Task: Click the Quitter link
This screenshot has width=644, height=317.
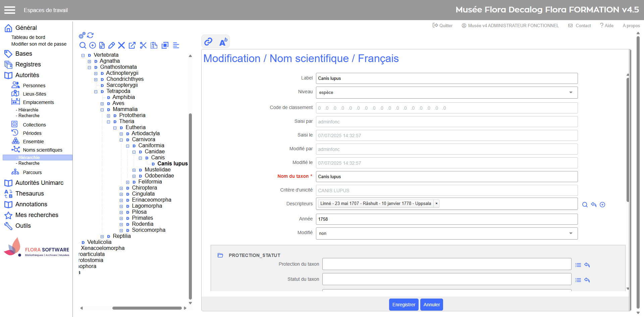Action: pos(443,25)
